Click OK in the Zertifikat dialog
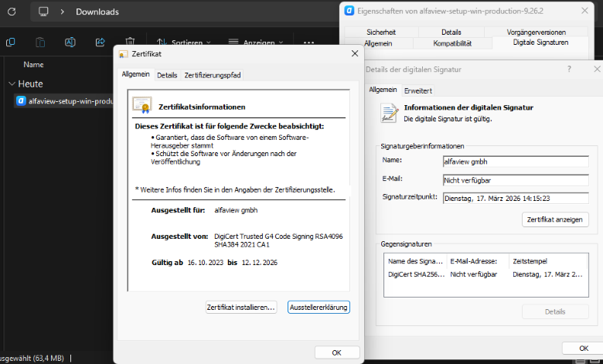The width and height of the screenshot is (603, 364). click(x=337, y=352)
